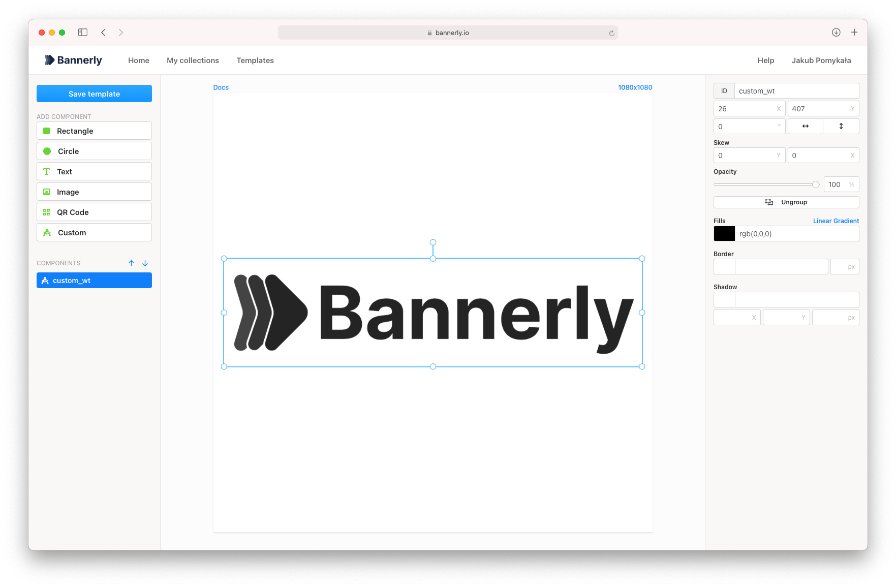The height and width of the screenshot is (588, 896).
Task: Flip component vertically
Action: (x=841, y=126)
